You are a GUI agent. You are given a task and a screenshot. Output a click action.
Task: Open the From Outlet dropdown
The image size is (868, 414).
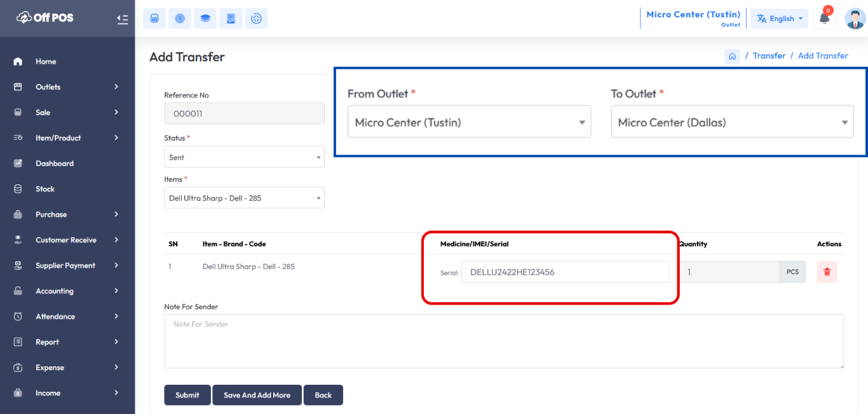469,122
